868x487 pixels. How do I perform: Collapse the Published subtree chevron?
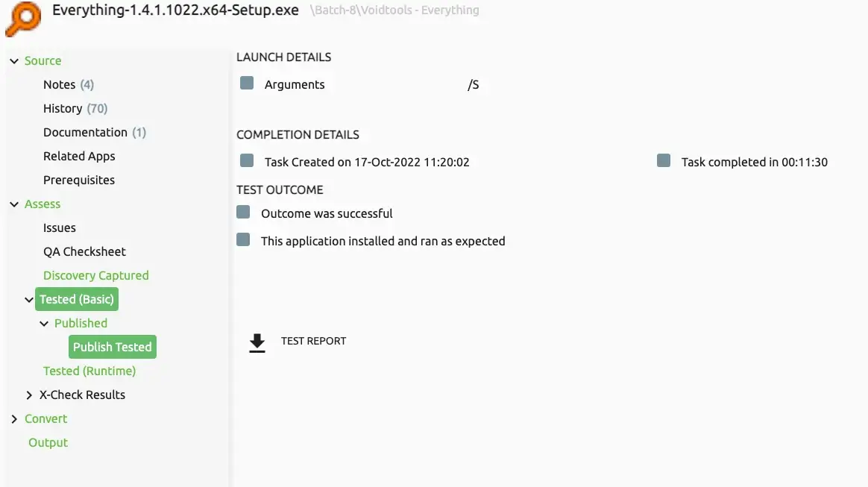[44, 324]
